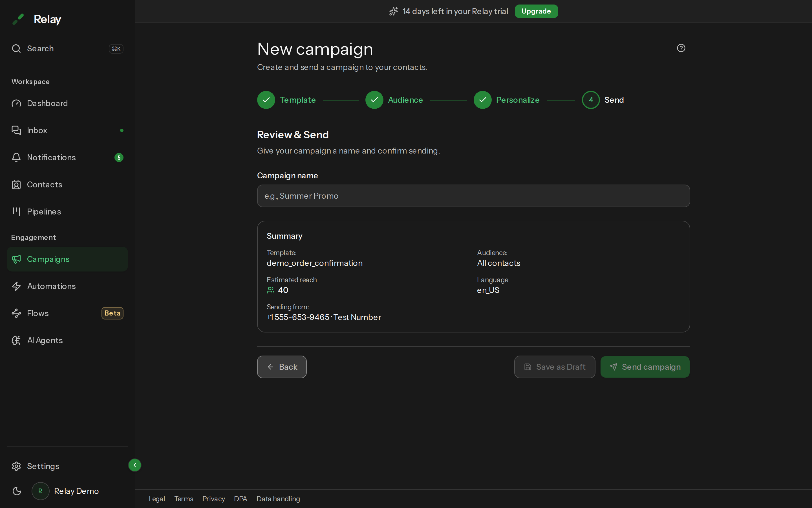Image resolution: width=812 pixels, height=508 pixels.
Task: Click the Inbox green unread dot
Action: click(x=122, y=130)
